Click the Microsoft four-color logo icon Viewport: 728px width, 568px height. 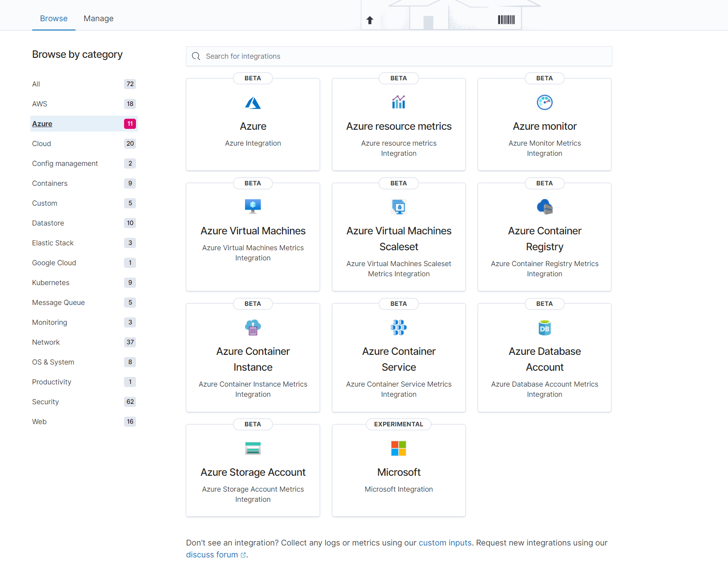[x=399, y=448]
